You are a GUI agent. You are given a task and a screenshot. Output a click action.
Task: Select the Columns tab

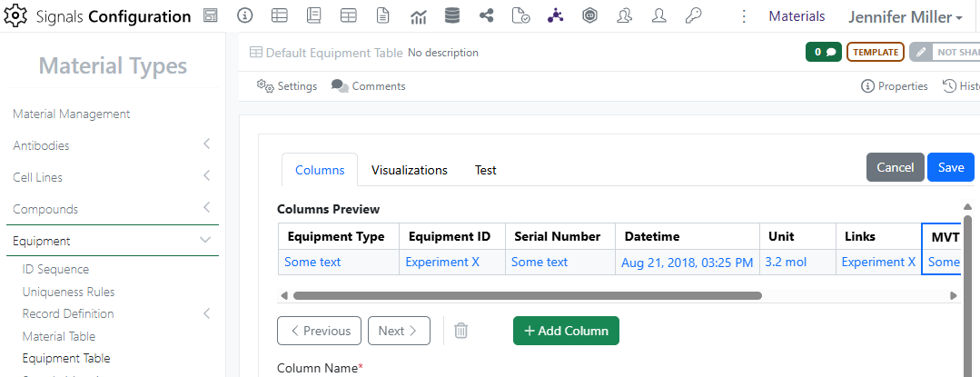point(320,170)
